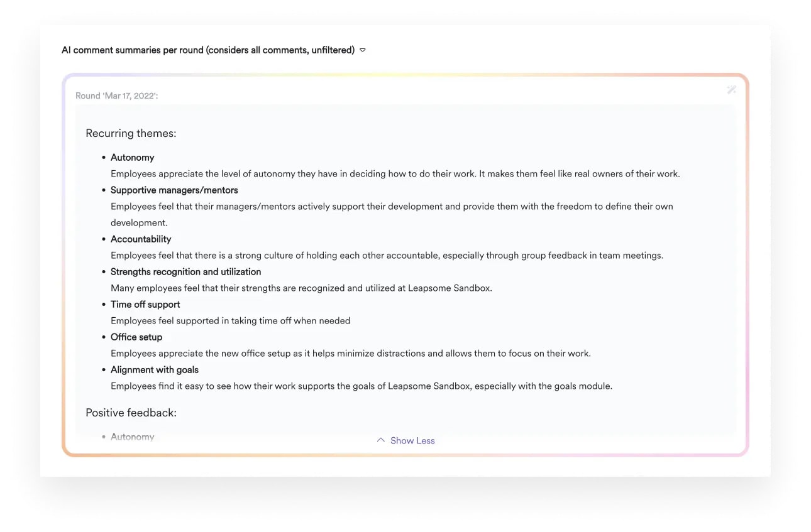This screenshot has height=532, width=811.
Task: Click the Recurring themes heading
Action: coord(131,133)
